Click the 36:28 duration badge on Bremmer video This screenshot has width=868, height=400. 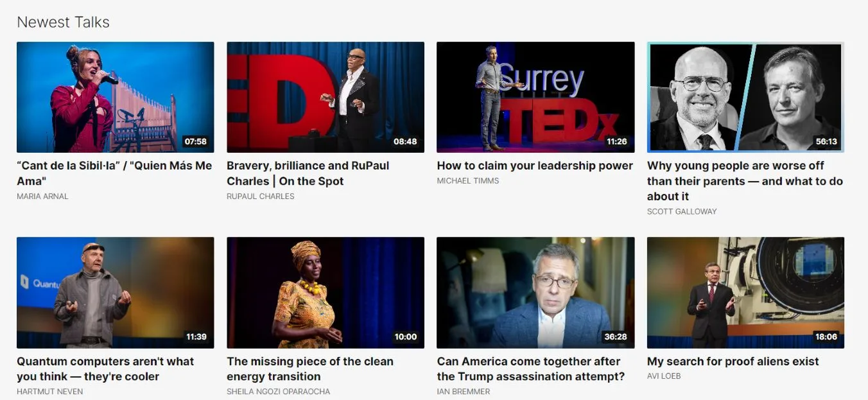(615, 336)
